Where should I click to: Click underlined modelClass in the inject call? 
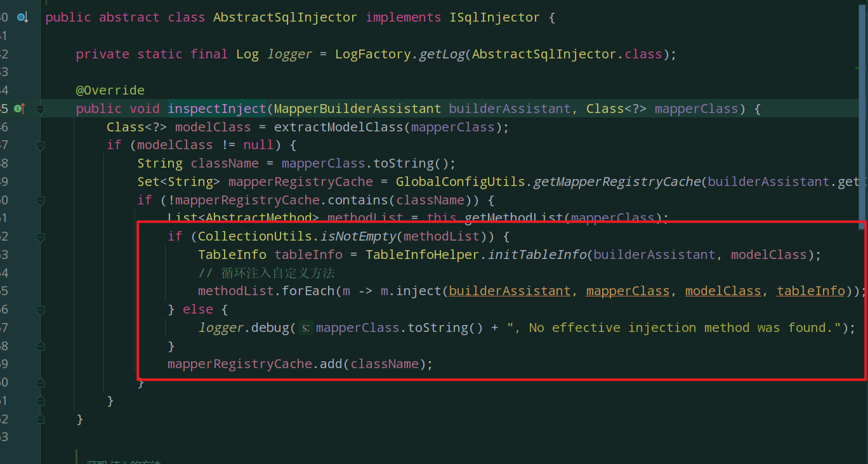click(723, 291)
